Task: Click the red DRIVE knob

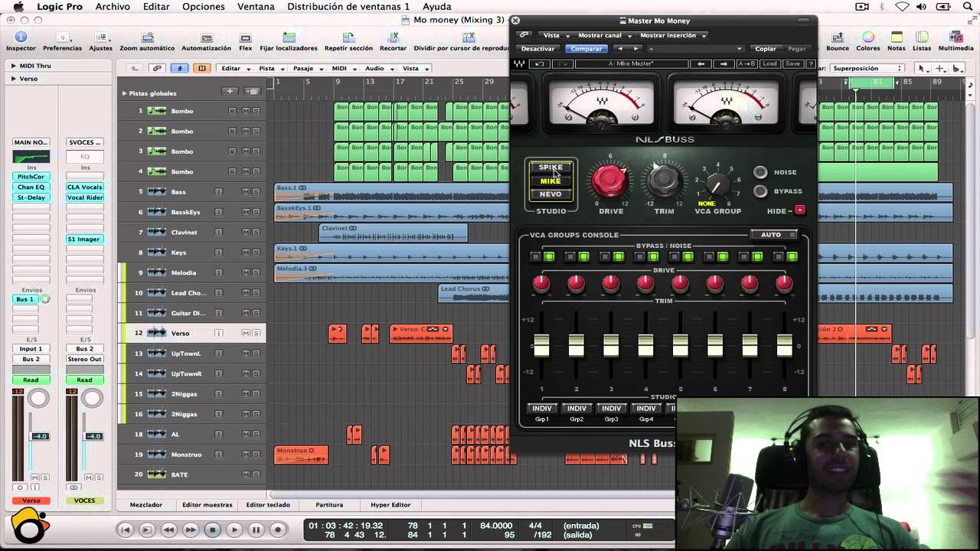Action: point(610,180)
